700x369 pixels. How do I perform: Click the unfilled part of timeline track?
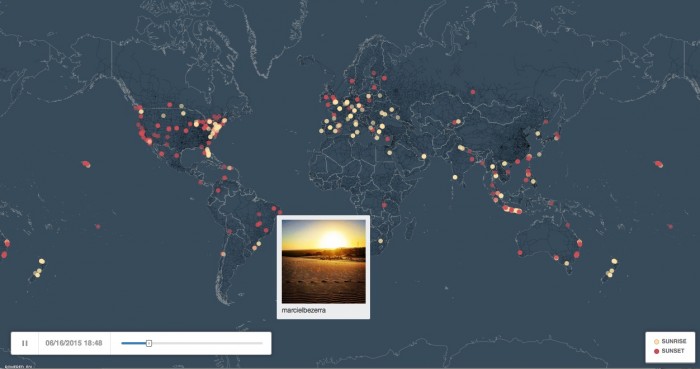[207, 343]
